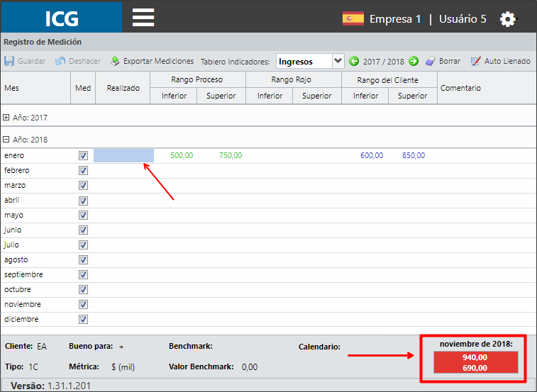Uncheck the enero Med checkbox
The image size is (537, 392).
pos(83,155)
